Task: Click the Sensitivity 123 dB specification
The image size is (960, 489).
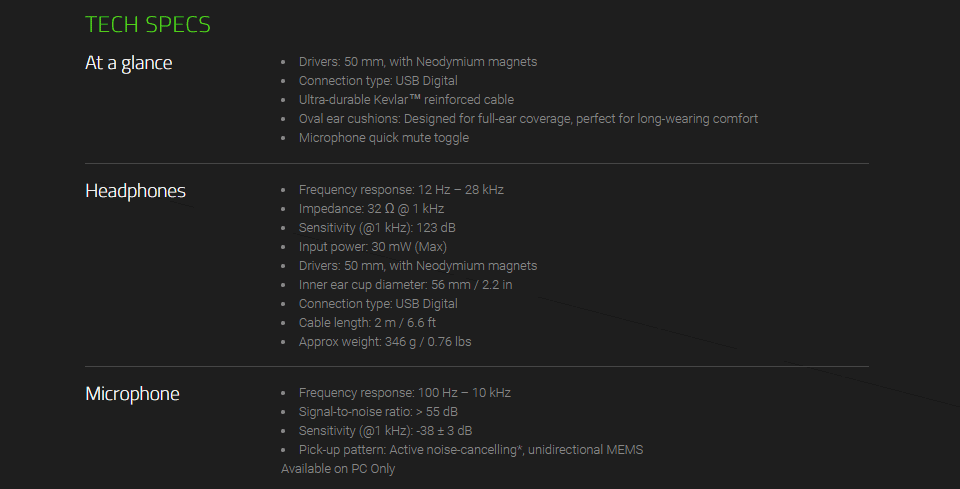Action: click(377, 228)
